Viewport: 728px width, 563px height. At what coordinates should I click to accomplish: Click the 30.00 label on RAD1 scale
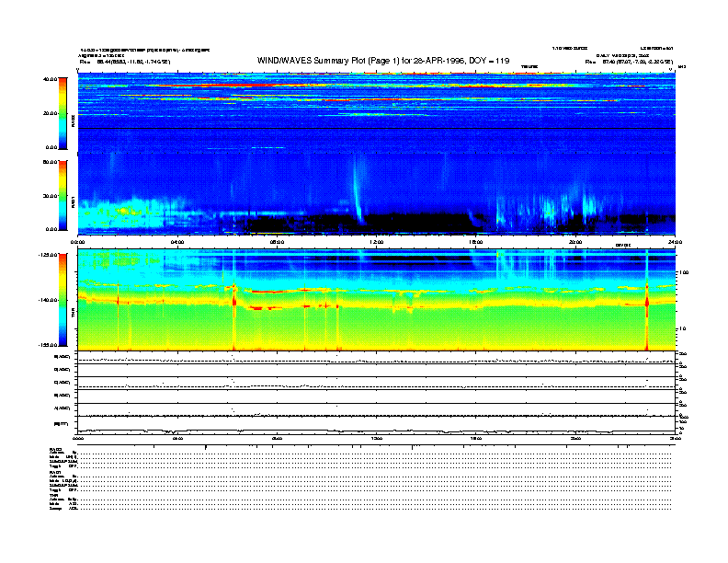click(50, 196)
